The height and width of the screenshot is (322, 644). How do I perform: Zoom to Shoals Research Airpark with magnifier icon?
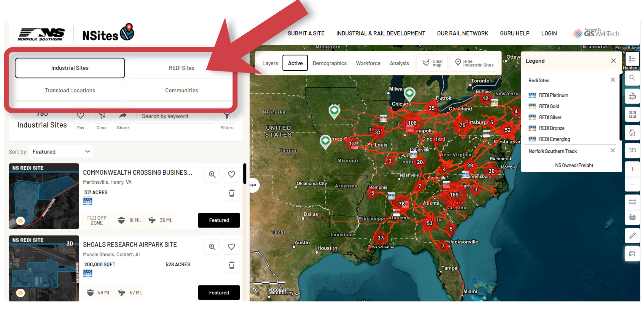click(212, 247)
